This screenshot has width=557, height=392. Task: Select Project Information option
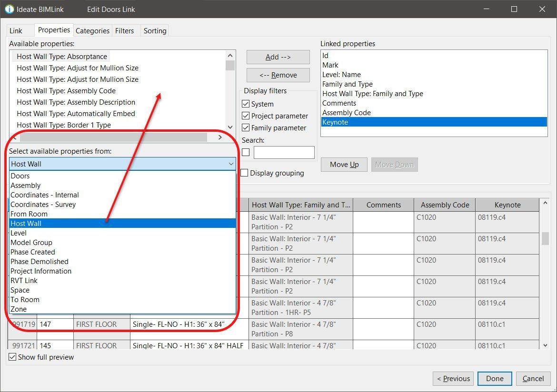tap(122, 271)
